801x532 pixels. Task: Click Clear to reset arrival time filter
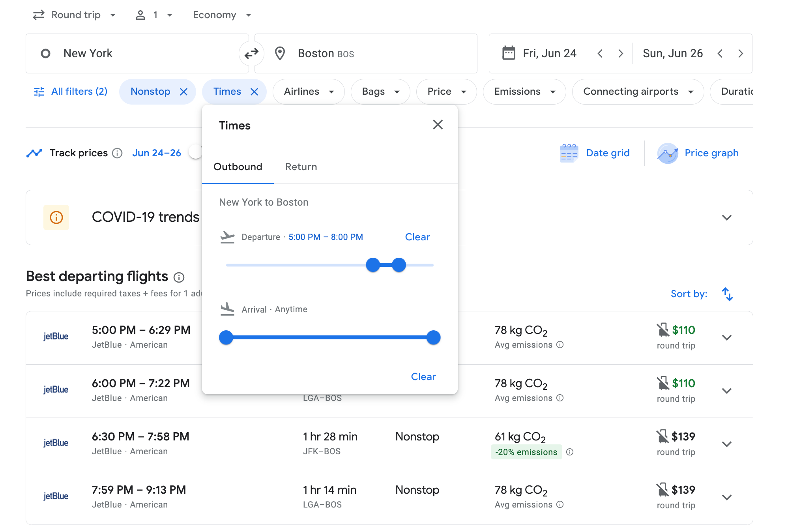tap(423, 376)
